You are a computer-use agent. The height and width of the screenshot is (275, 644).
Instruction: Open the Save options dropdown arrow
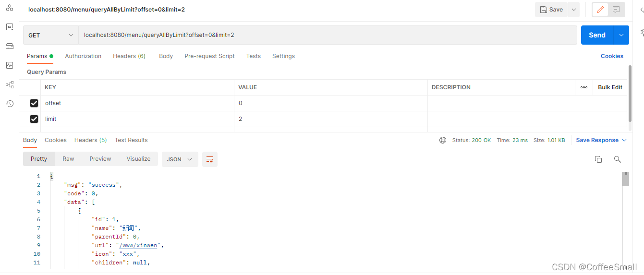click(x=573, y=10)
